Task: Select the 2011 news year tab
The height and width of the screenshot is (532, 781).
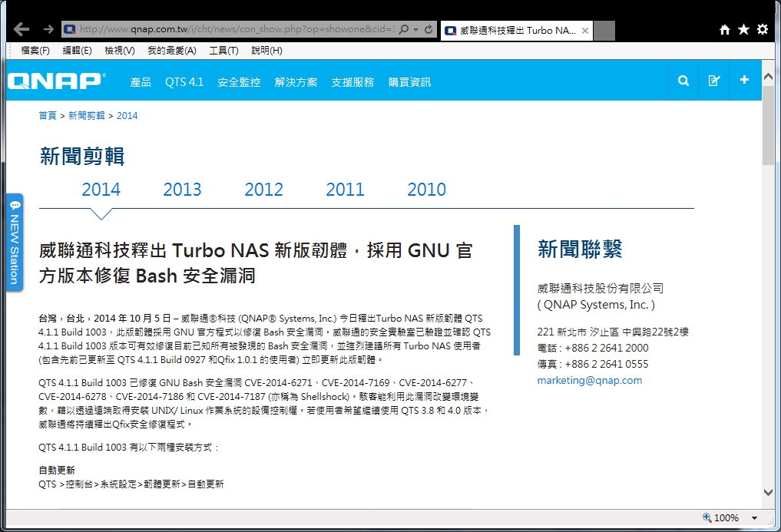Action: coord(345,190)
